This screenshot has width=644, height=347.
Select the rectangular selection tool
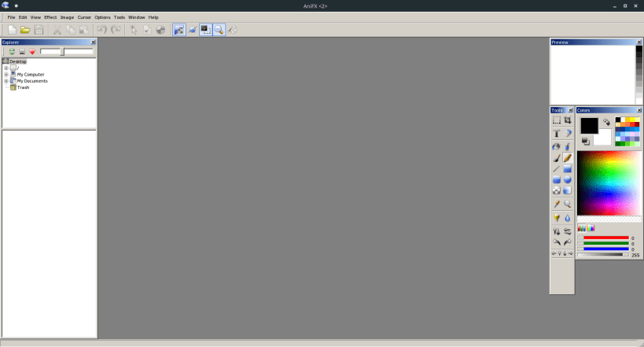pyautogui.click(x=556, y=120)
